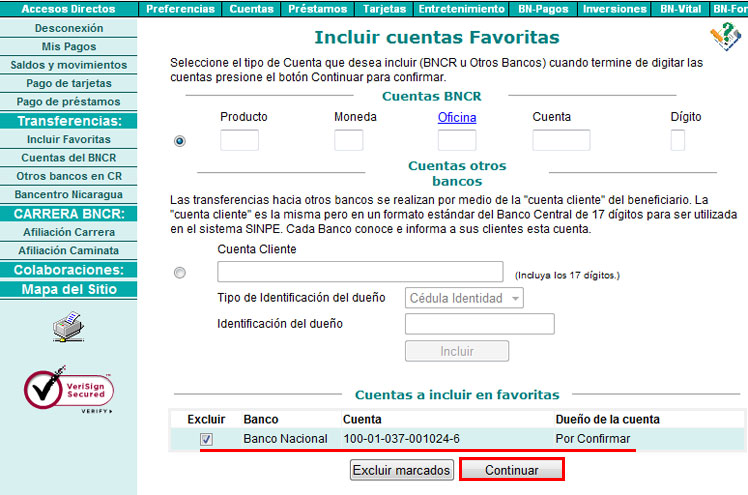The image size is (748, 495).
Task: Open the Inversiones menu
Action: click(614, 9)
